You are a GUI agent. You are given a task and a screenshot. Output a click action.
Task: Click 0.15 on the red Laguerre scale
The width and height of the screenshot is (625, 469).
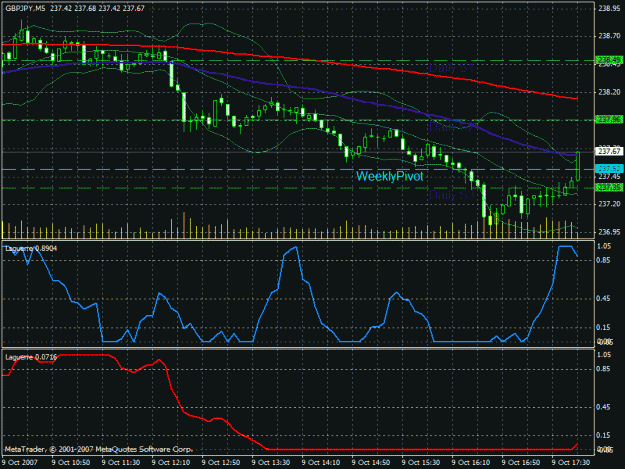point(604,436)
